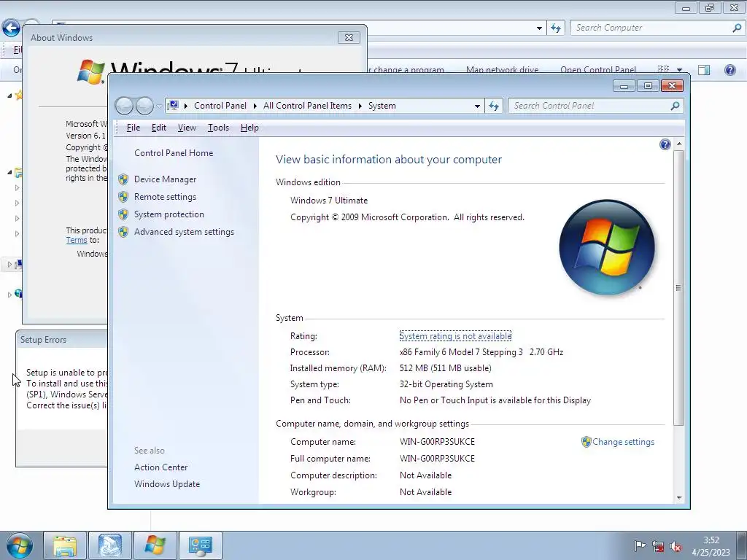Open the change your view dropdown arrow
Image resolution: width=747 pixels, height=560 pixels.
click(x=679, y=70)
